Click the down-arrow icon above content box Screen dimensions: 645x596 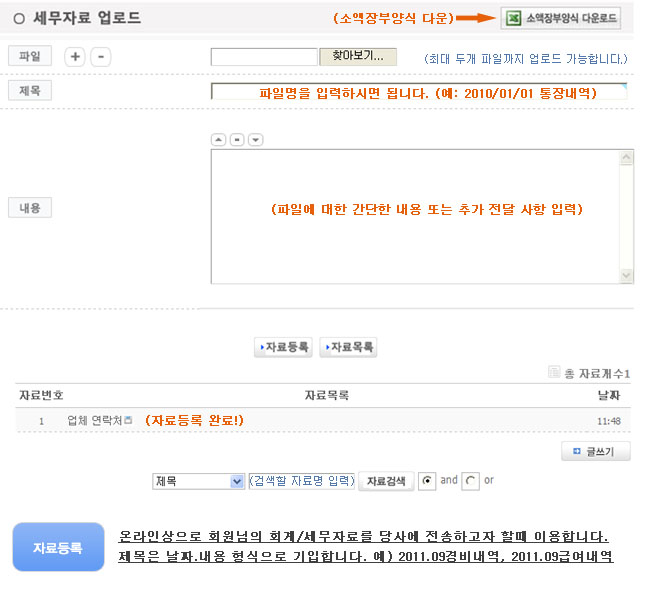[255, 140]
